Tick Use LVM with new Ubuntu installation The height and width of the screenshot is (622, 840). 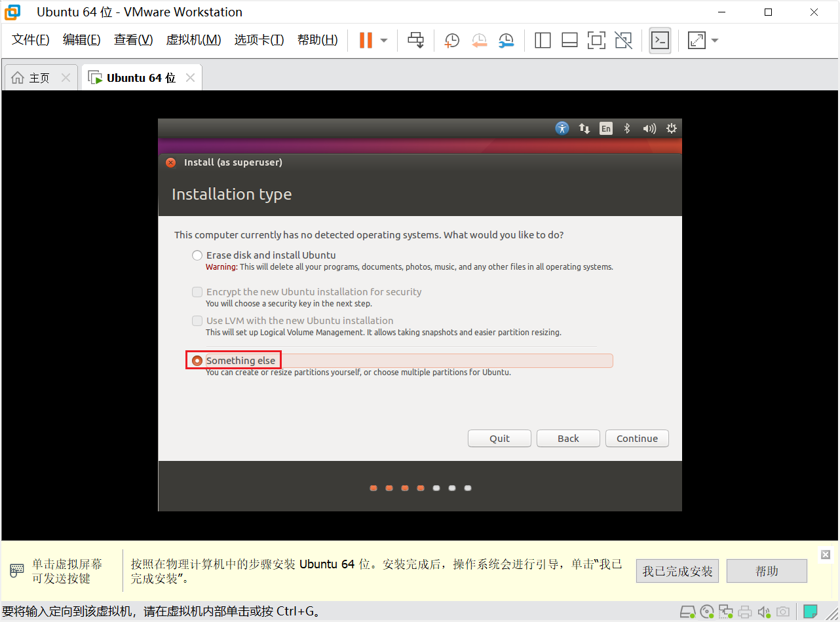(197, 321)
